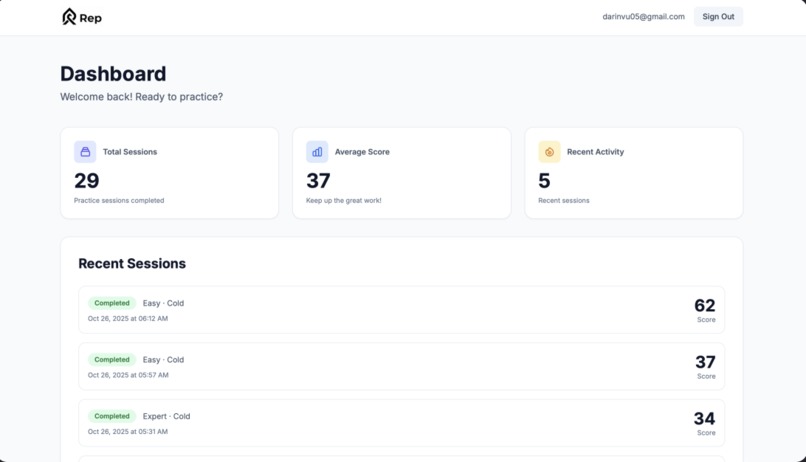Click the score value 62
806x462 pixels.
(x=705, y=305)
